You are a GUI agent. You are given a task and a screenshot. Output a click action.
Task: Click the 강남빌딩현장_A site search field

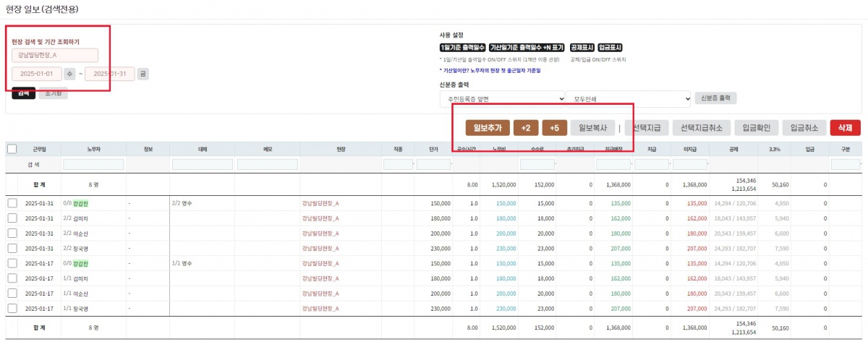[x=55, y=56]
